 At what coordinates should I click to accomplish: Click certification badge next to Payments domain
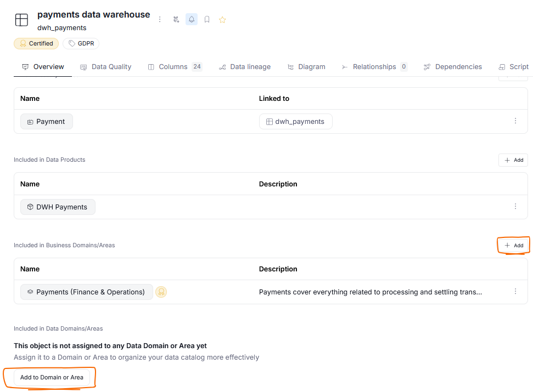coord(161,292)
